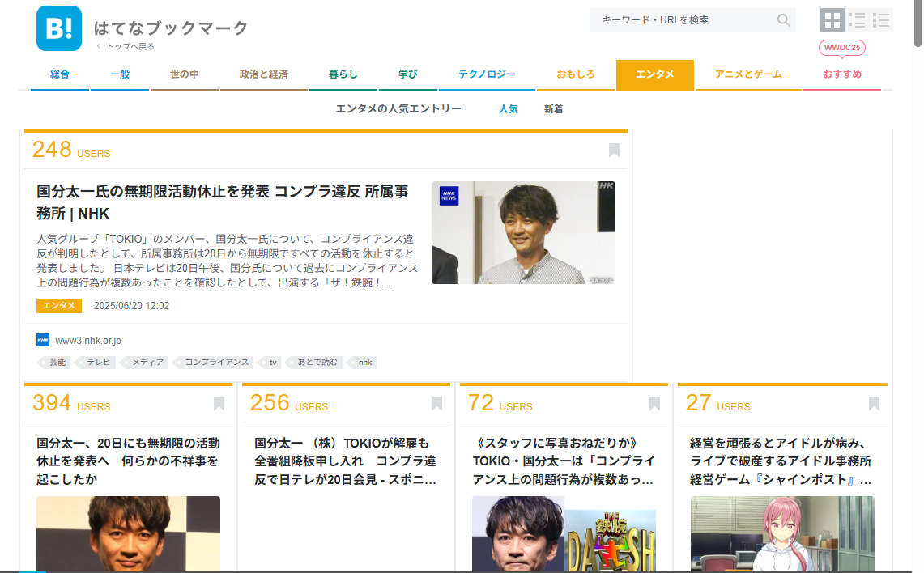Switch to grid view layout icon

tap(832, 20)
